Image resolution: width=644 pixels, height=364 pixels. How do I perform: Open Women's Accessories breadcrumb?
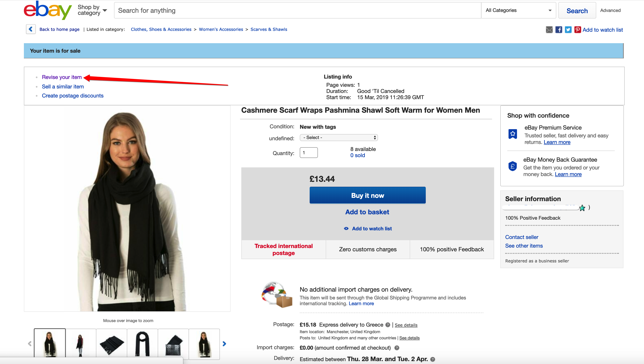[221, 29]
